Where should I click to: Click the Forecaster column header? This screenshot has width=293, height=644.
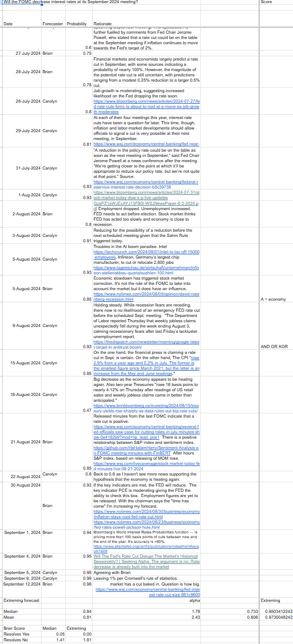click(x=53, y=24)
